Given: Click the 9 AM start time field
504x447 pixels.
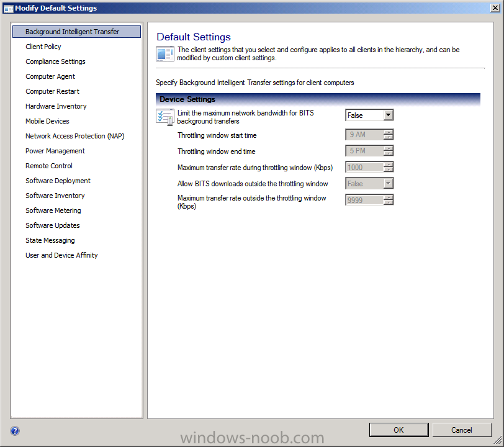Looking at the screenshot, I should 364,135.
